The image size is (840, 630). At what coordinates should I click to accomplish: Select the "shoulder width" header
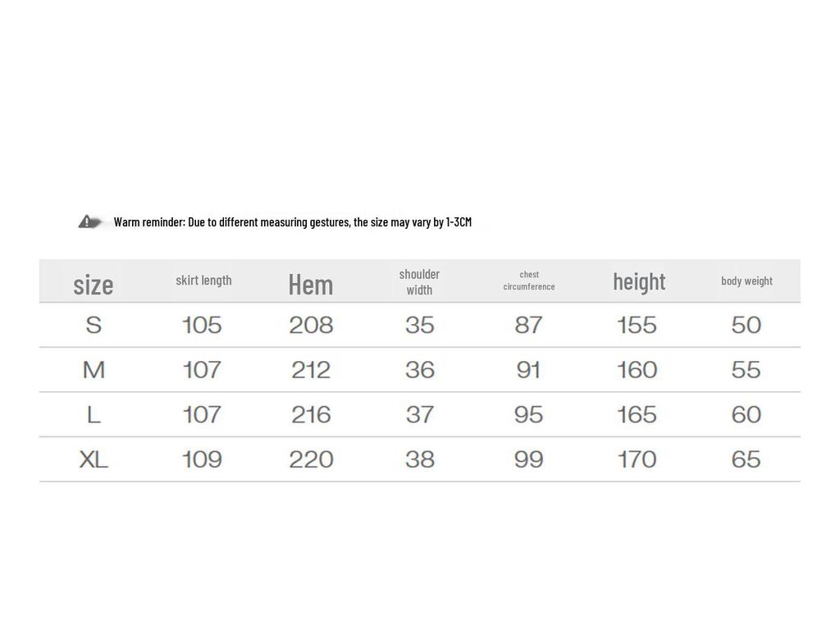tap(419, 281)
